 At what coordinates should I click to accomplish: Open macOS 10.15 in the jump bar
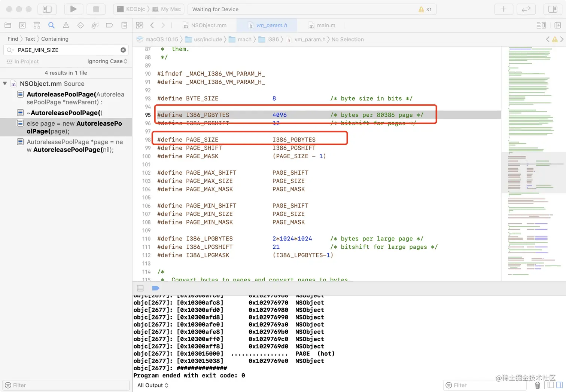pos(158,39)
